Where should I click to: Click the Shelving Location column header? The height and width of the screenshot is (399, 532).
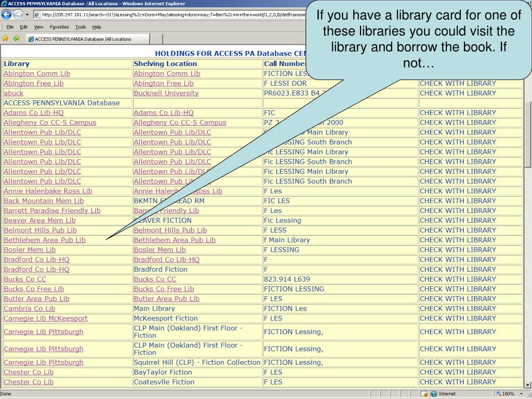165,64
